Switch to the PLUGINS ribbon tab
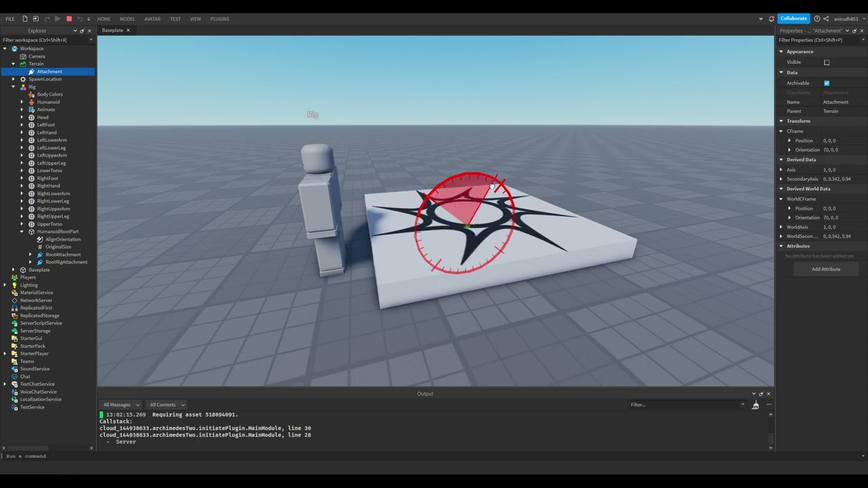Screen dimensions: 868x488 (219, 18)
